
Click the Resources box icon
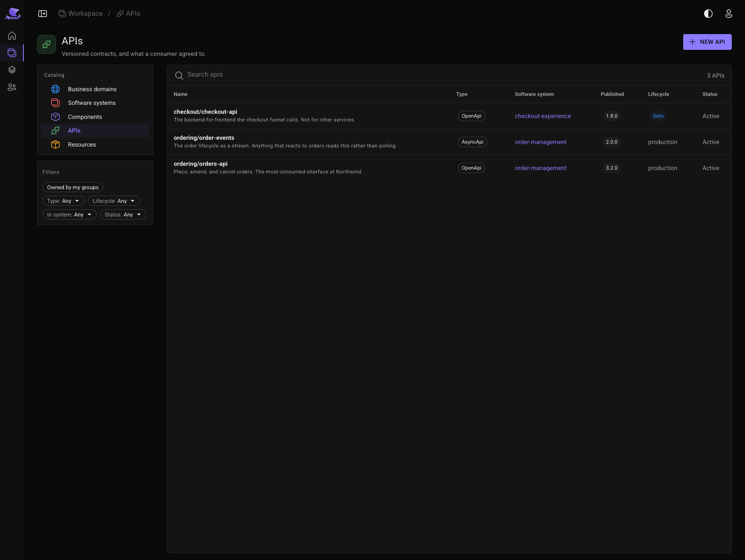55,144
